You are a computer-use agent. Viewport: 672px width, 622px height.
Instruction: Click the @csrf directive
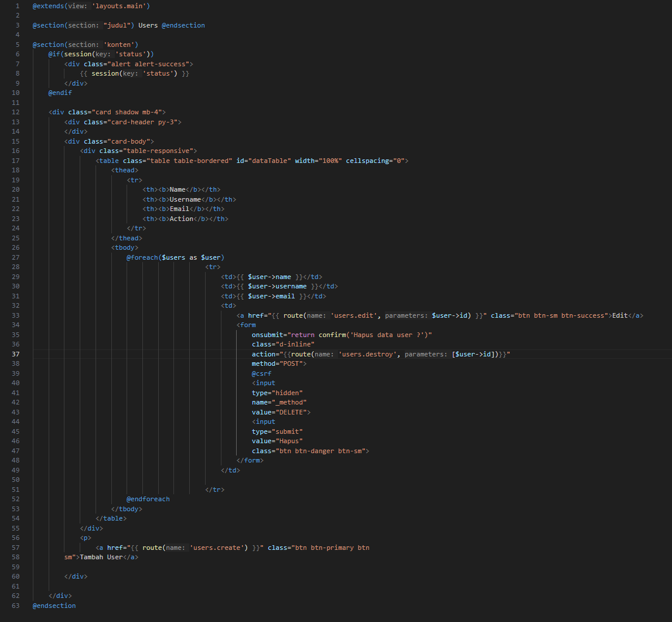point(261,373)
